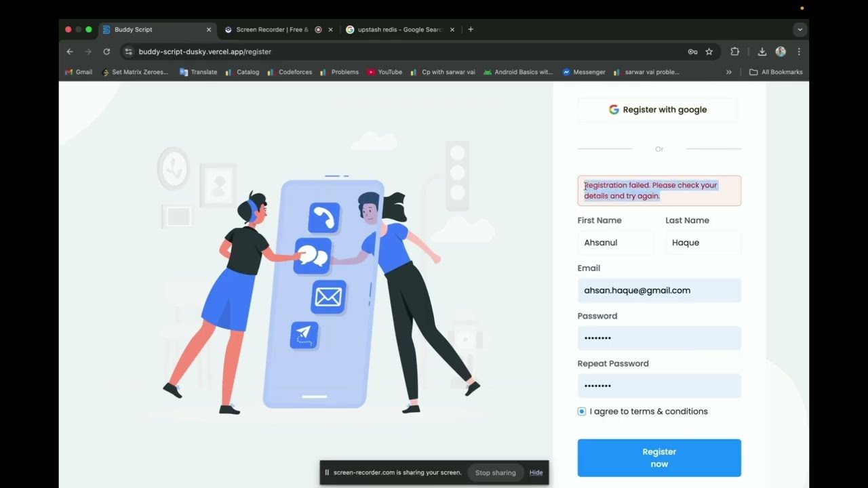The height and width of the screenshot is (488, 868).
Task: Open a new tab with the plus icon
Action: pos(471,29)
